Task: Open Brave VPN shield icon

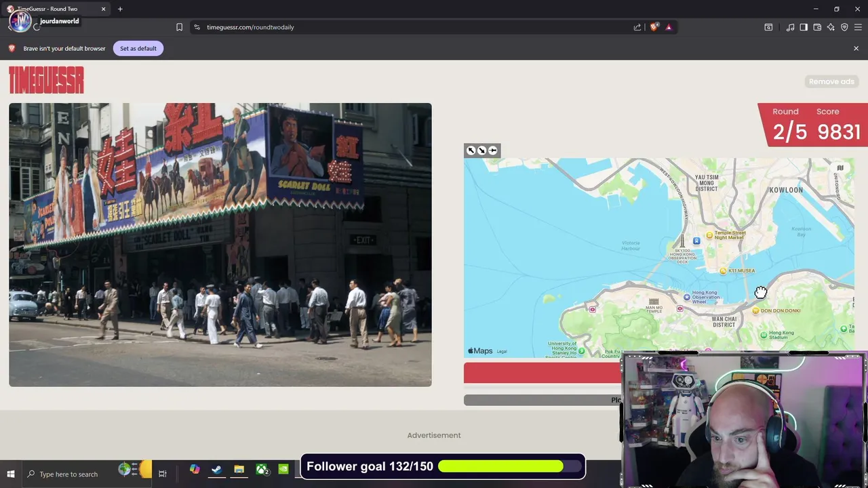Action: pos(844,27)
